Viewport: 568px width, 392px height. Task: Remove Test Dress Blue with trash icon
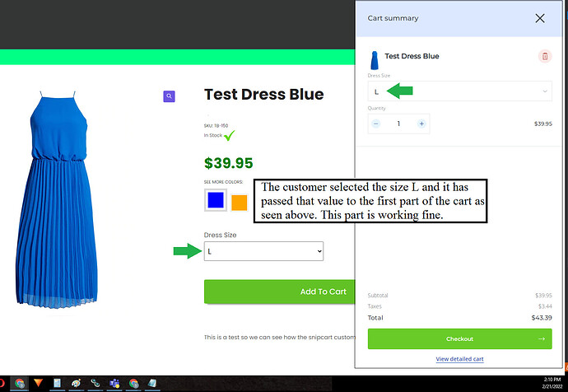point(545,56)
